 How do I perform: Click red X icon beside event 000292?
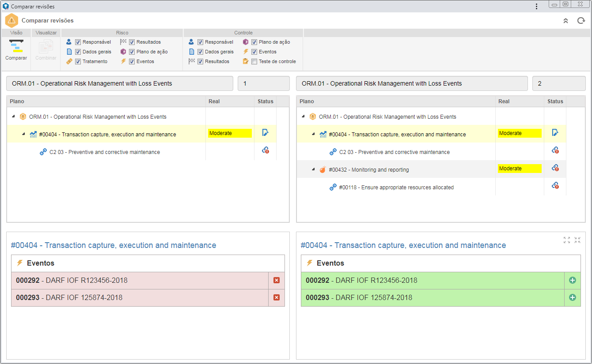point(277,280)
